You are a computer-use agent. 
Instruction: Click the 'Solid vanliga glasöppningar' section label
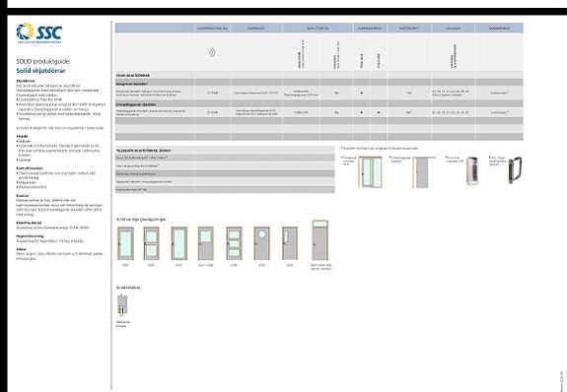(141, 220)
